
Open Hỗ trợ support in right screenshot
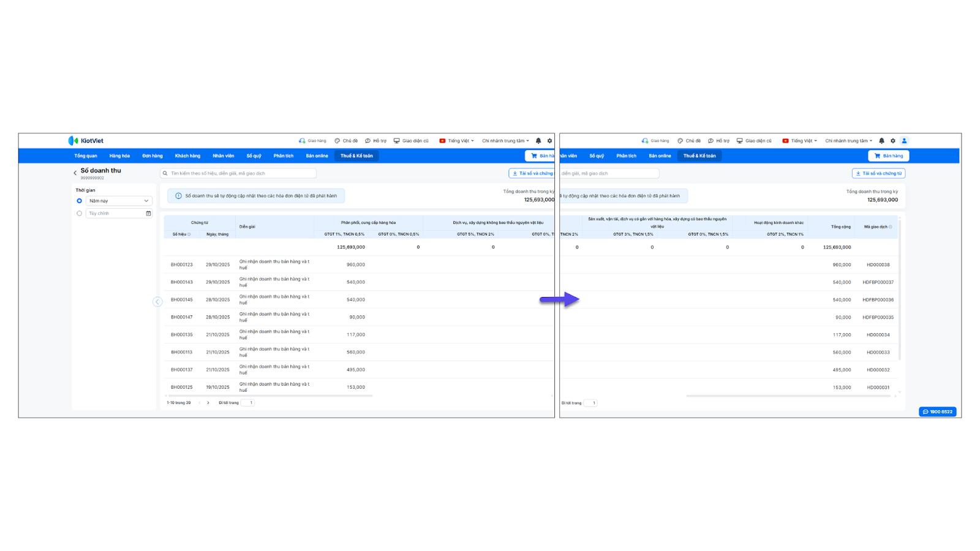(x=718, y=141)
